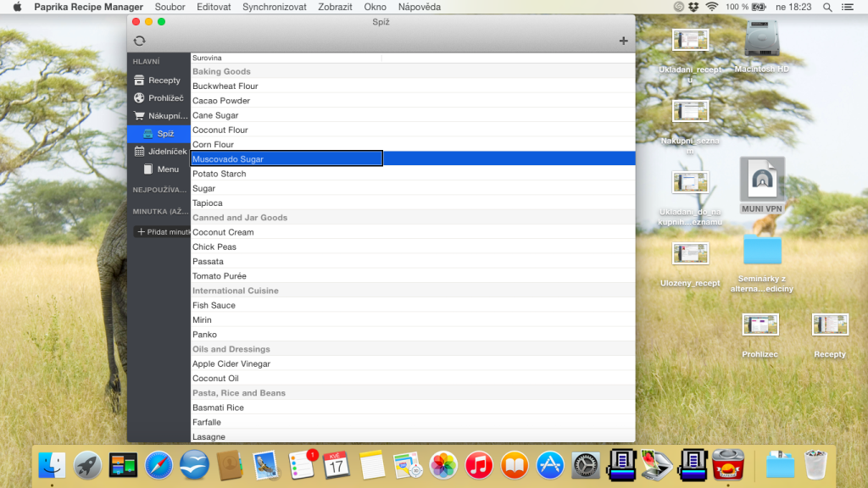Click the sync refresh icon in toolbar

pyautogui.click(x=140, y=41)
